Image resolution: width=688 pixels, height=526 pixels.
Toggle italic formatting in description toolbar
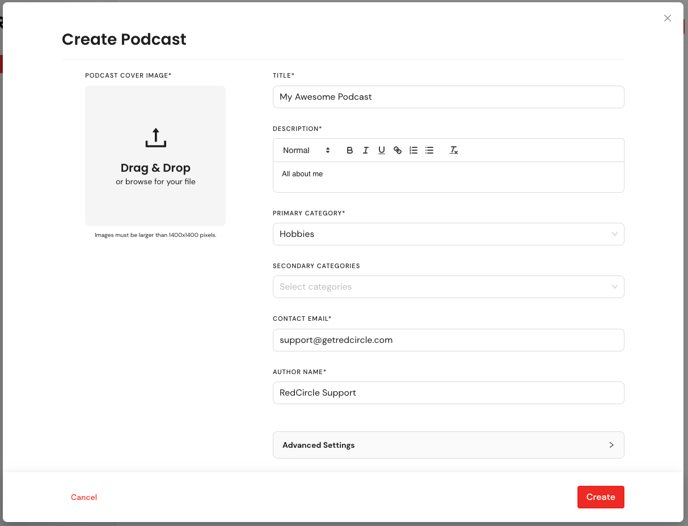366,150
